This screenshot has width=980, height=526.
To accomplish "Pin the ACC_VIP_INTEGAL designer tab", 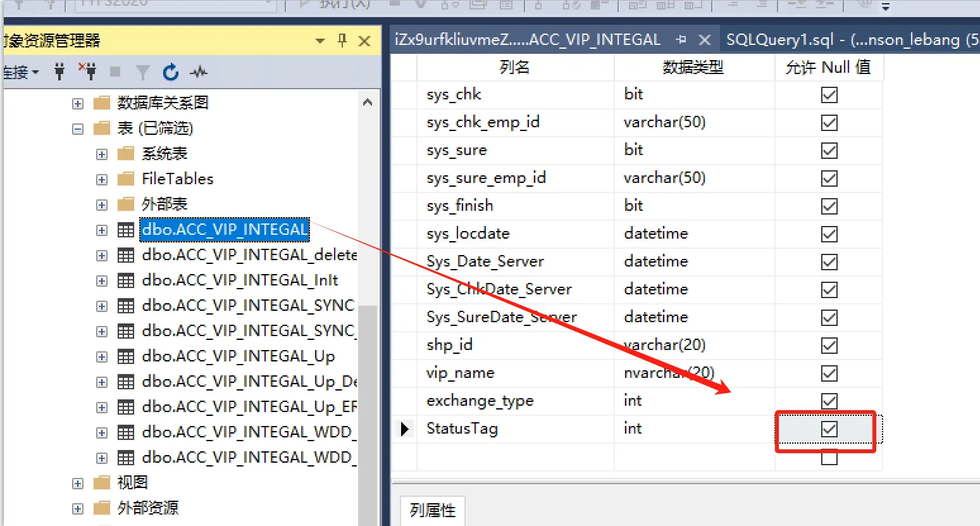I will click(681, 40).
